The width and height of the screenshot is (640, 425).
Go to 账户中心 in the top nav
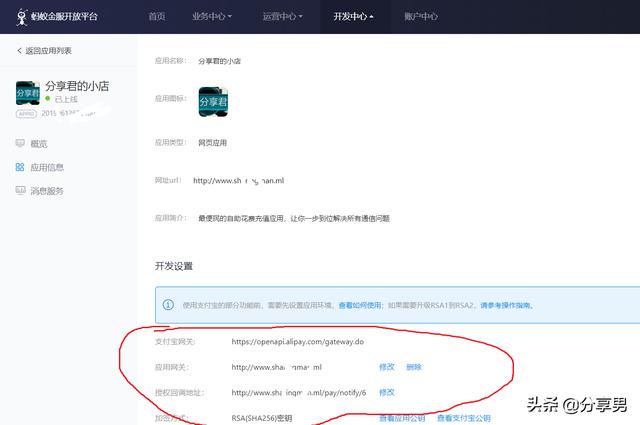[x=421, y=16]
